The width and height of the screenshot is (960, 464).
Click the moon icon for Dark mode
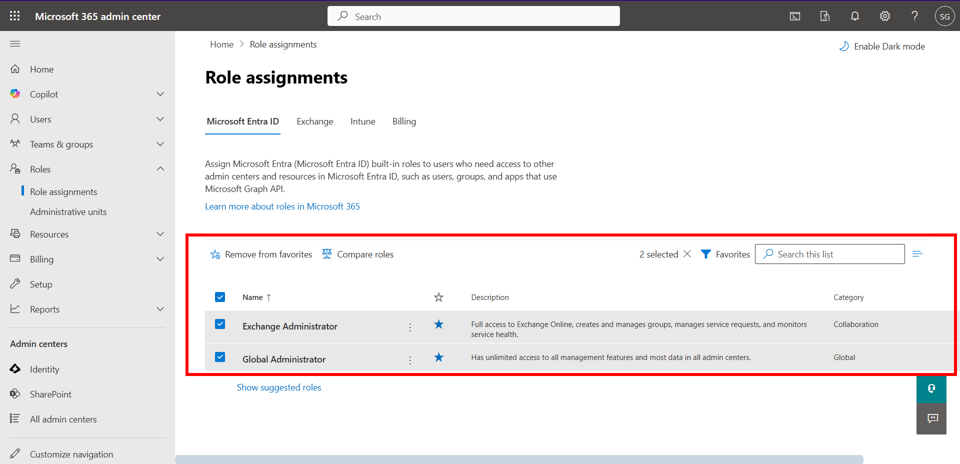coord(844,47)
